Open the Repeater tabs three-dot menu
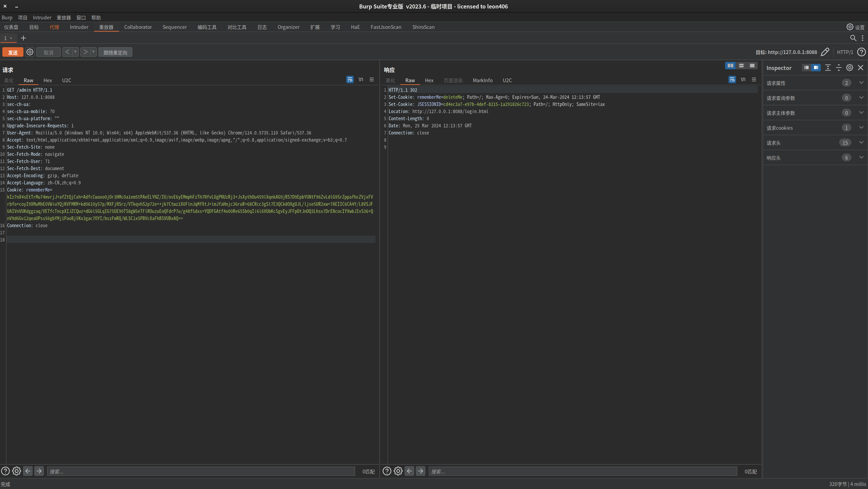 click(863, 38)
